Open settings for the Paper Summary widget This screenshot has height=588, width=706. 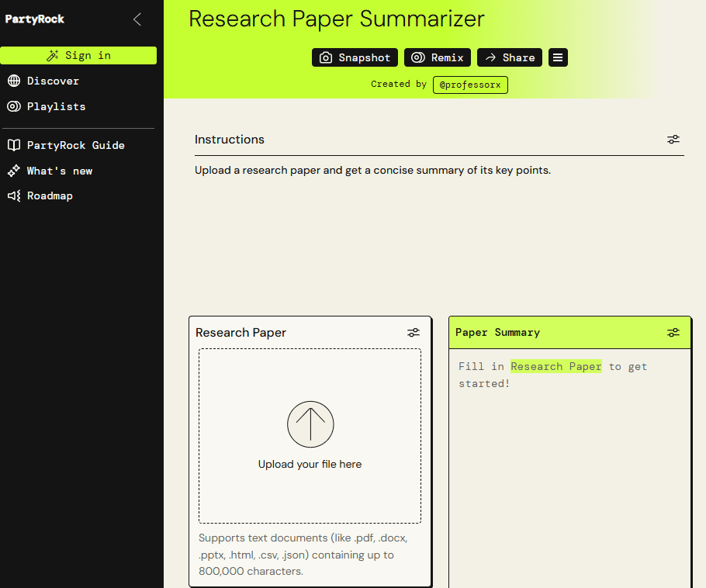coord(673,332)
